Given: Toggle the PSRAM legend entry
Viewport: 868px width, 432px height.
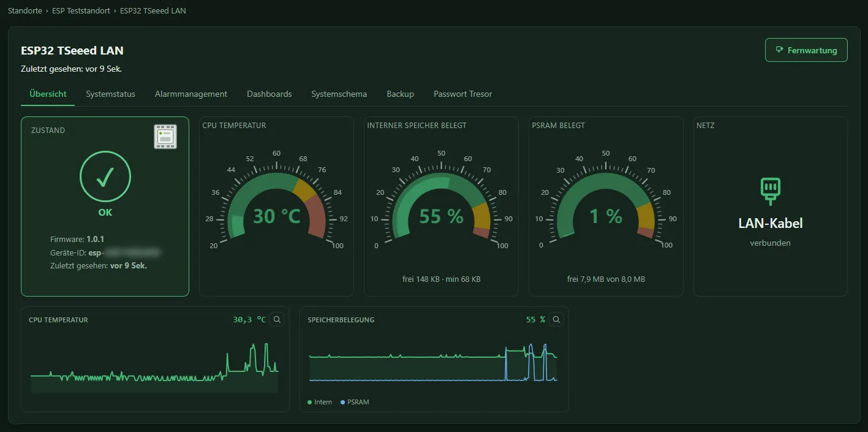Looking at the screenshot, I should [x=355, y=402].
